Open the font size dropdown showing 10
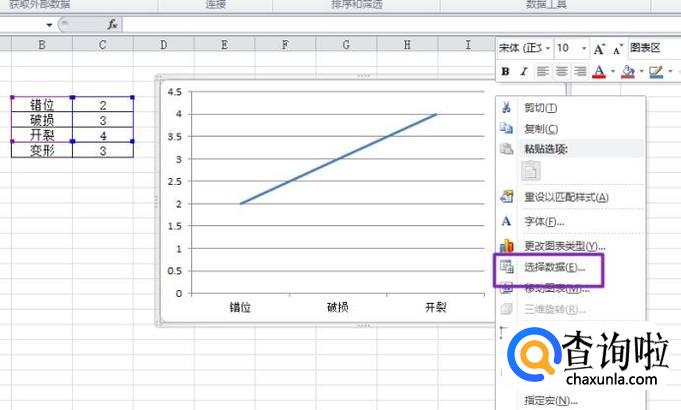The width and height of the screenshot is (681, 410). [584, 48]
